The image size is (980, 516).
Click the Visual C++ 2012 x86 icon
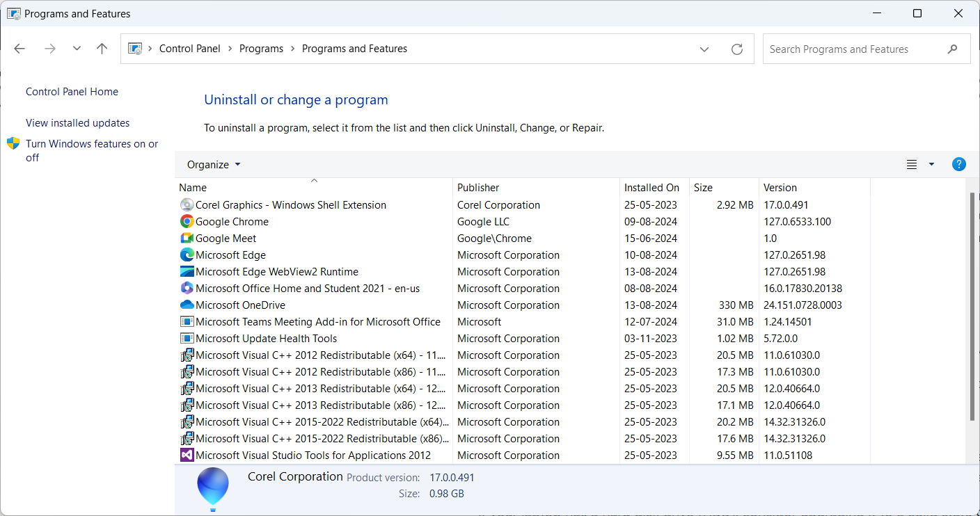(x=187, y=372)
